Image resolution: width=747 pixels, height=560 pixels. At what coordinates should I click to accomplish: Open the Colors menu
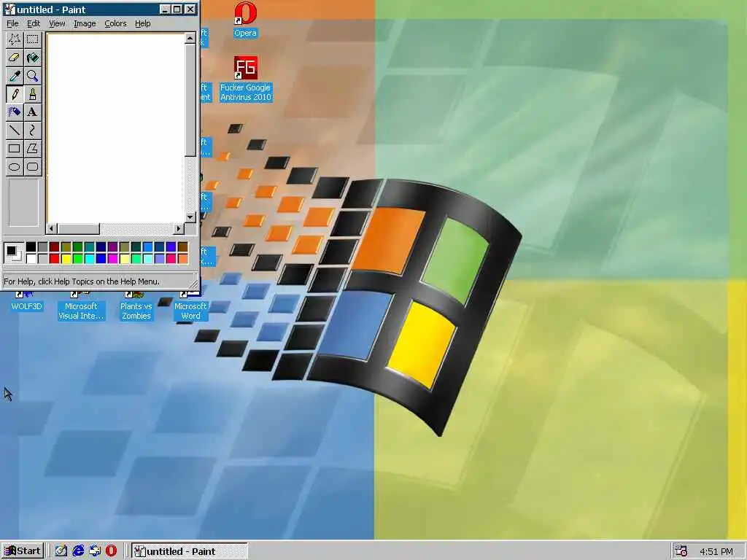[x=115, y=23]
